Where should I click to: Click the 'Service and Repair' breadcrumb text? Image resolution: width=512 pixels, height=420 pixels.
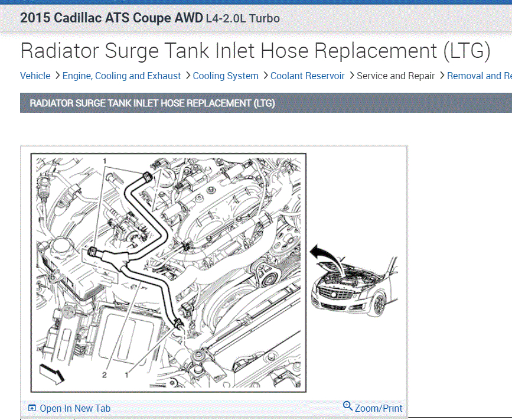coord(396,76)
